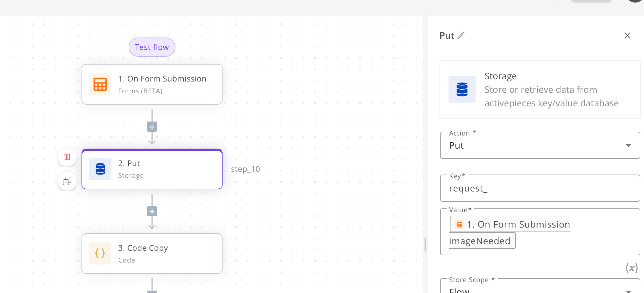Add a step after On Form Submission

pyautogui.click(x=152, y=127)
